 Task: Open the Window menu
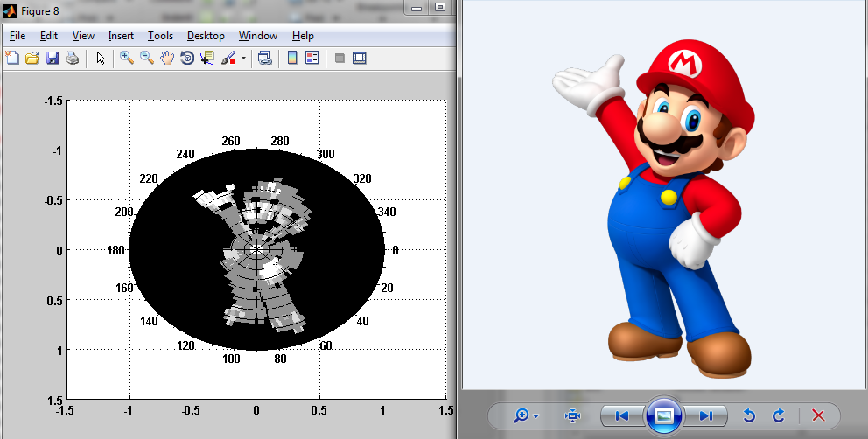pos(258,36)
